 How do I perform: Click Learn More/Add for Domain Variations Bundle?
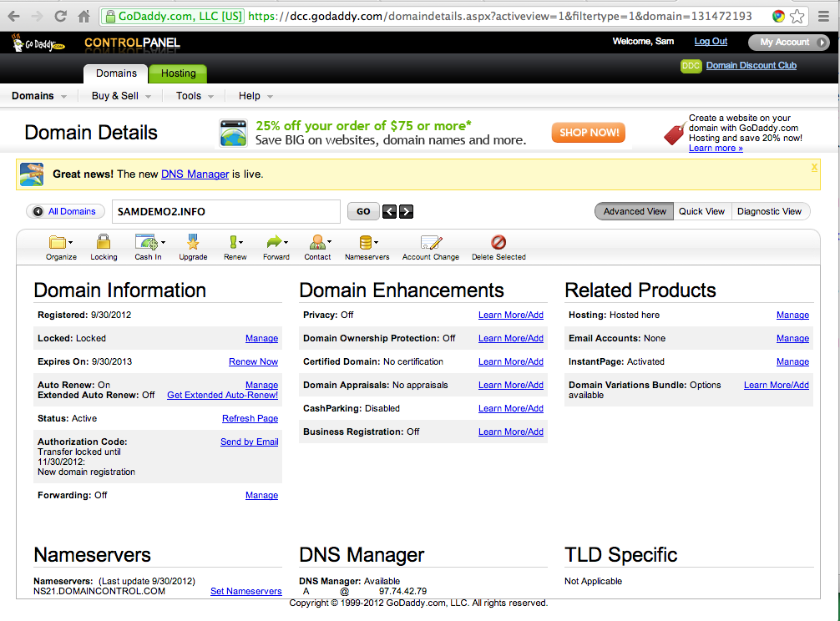777,385
